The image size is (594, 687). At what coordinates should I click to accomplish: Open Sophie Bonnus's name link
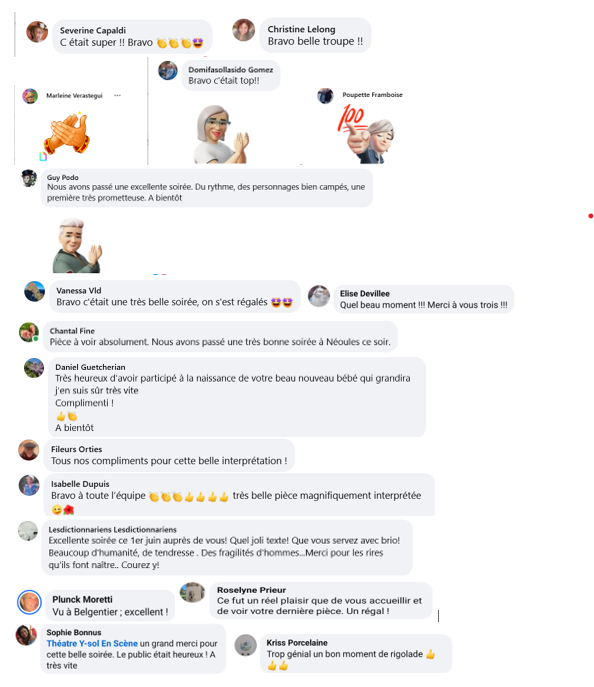(x=74, y=632)
